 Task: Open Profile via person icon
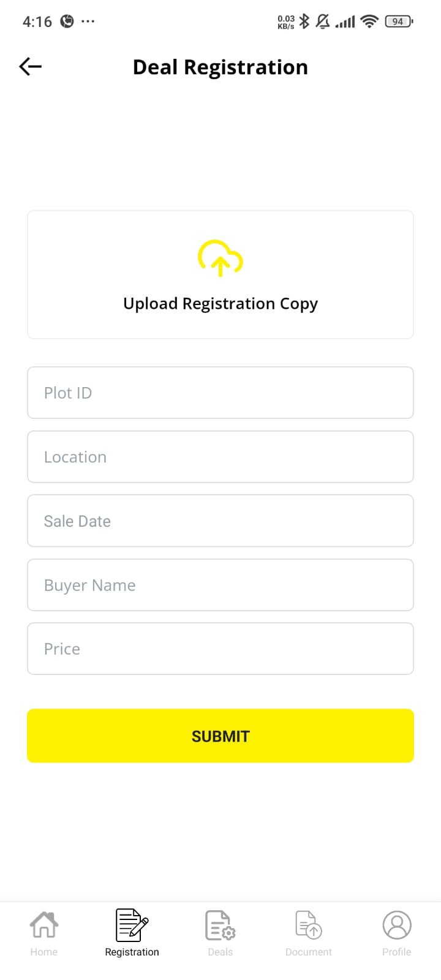coord(397,925)
